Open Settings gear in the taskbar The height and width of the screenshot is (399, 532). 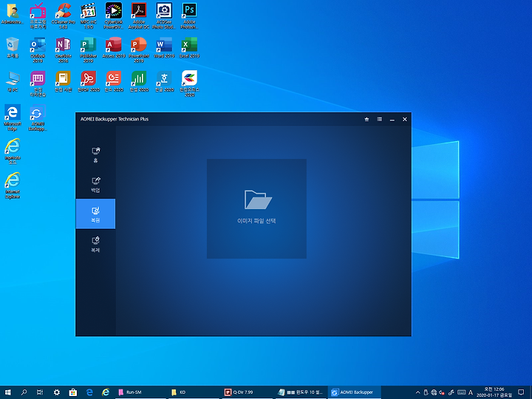pos(57,392)
